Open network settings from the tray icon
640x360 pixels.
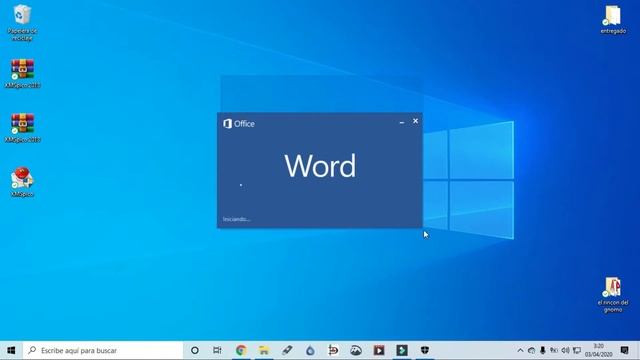[554, 350]
